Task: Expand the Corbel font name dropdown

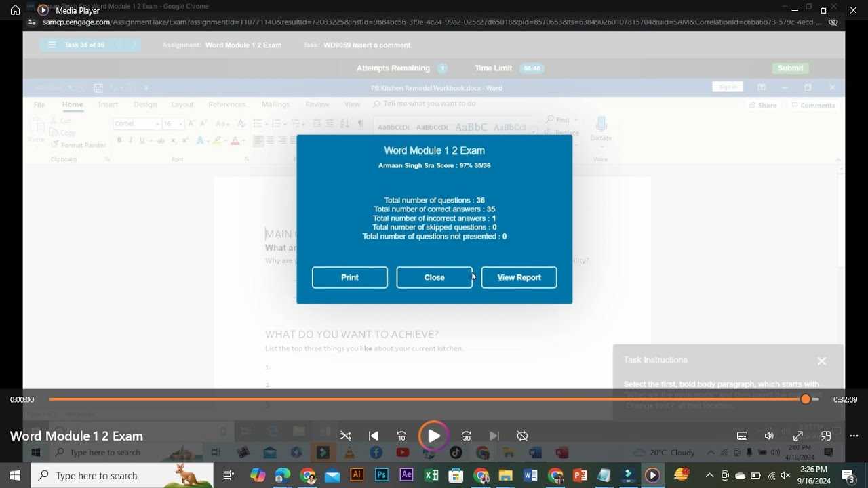Action: pos(157,124)
